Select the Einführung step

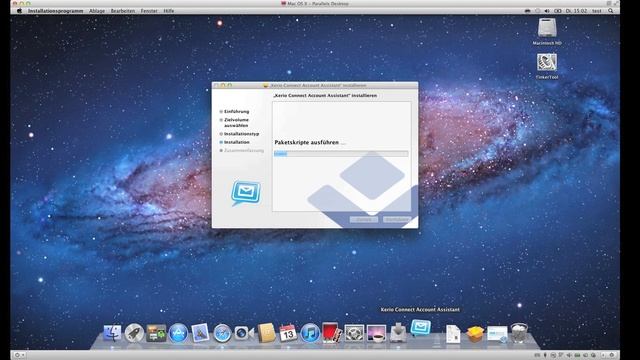(x=236, y=111)
